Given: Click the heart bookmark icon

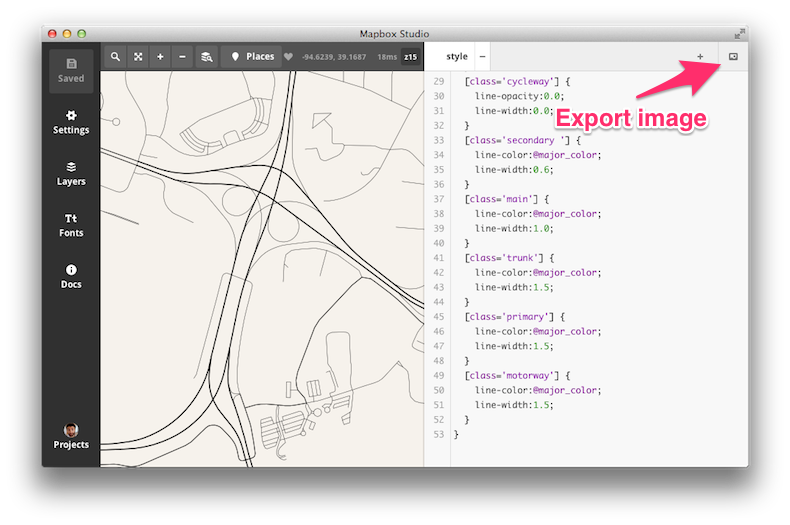Looking at the screenshot, I should pyautogui.click(x=288, y=56).
